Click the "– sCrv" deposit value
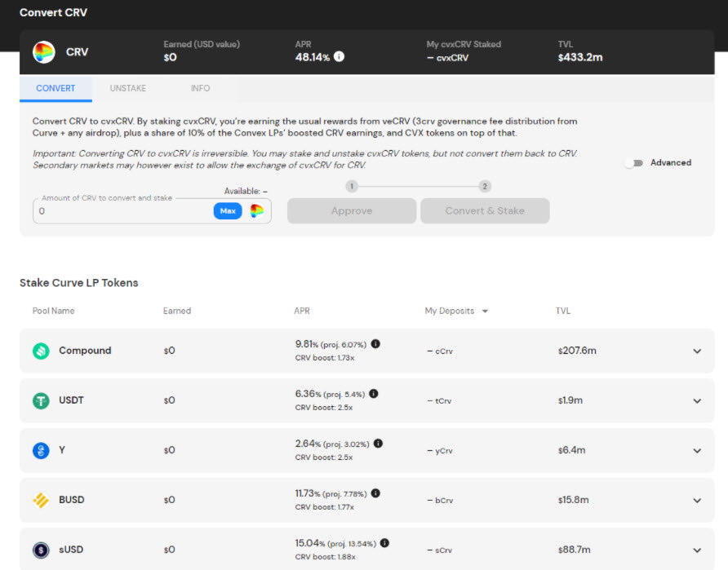Image resolution: width=728 pixels, height=570 pixels. pyautogui.click(x=439, y=550)
